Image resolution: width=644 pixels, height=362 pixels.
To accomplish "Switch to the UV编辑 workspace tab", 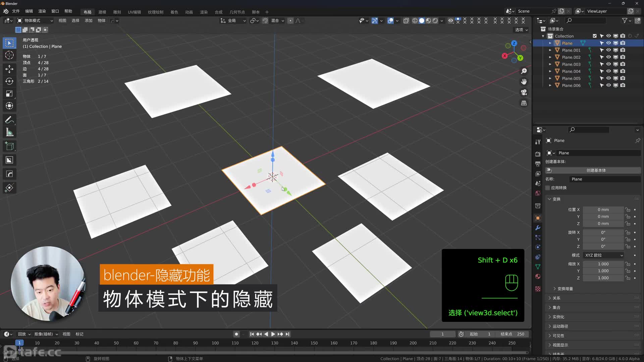I will 134,12.
